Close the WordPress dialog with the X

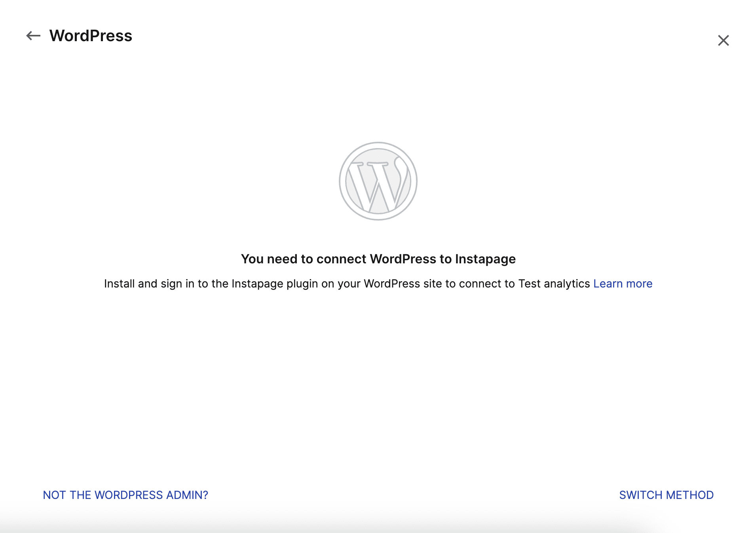coord(723,40)
